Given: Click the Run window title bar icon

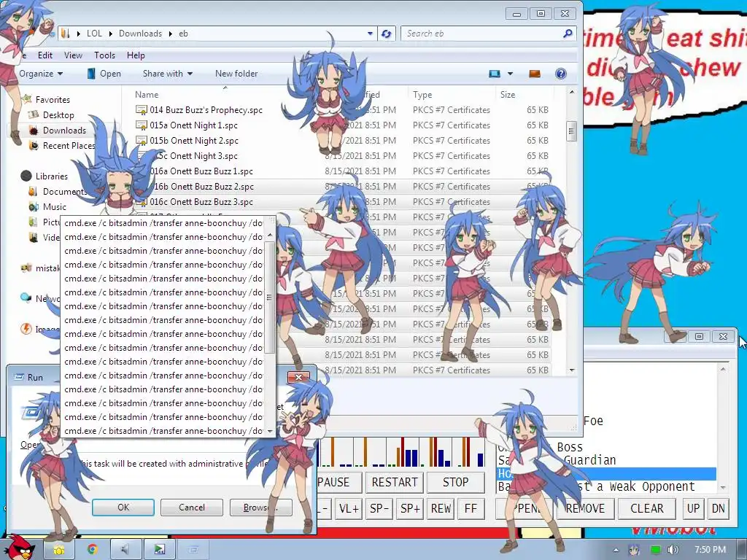Looking at the screenshot, I should 19,377.
